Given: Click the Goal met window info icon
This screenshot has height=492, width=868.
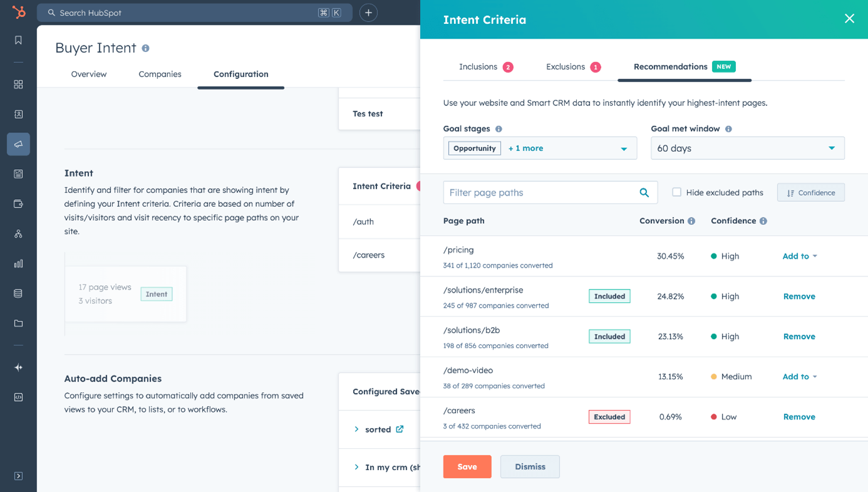Looking at the screenshot, I should coord(728,129).
